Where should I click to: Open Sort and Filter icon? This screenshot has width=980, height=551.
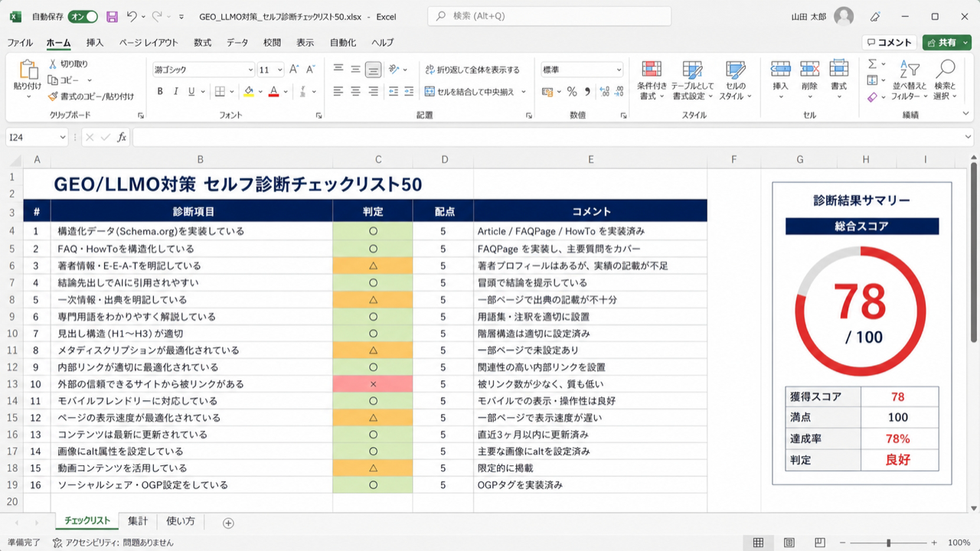[x=909, y=69]
